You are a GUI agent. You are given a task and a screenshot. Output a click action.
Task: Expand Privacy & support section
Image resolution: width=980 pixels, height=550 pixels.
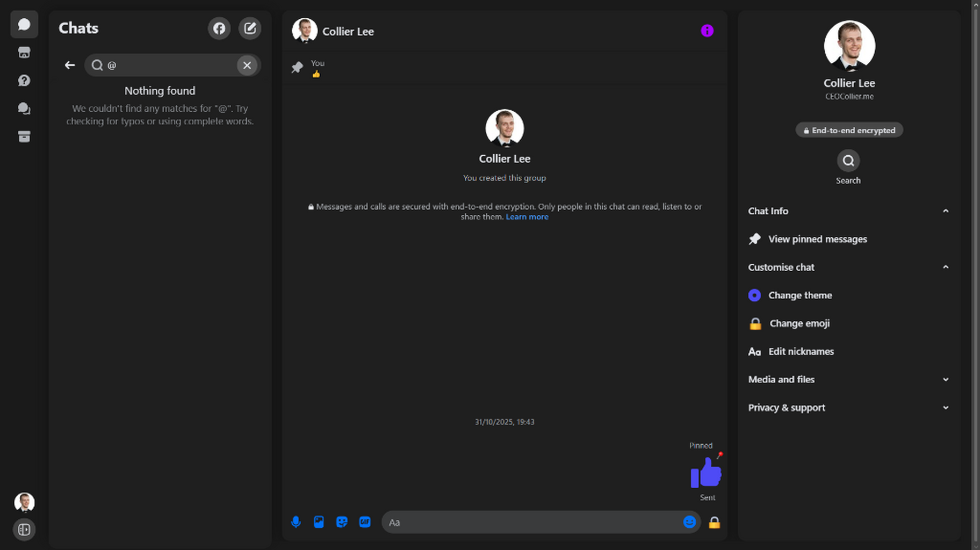pos(849,408)
